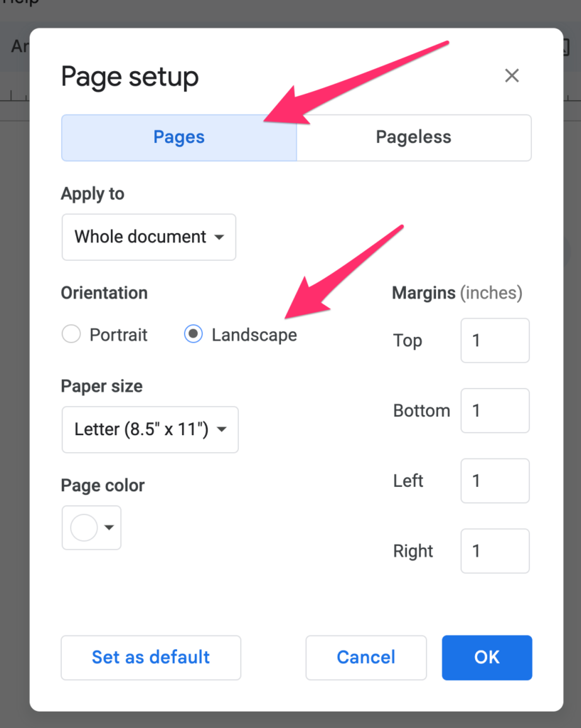Click the Top margin input field
This screenshot has height=728, width=581.
pos(494,341)
